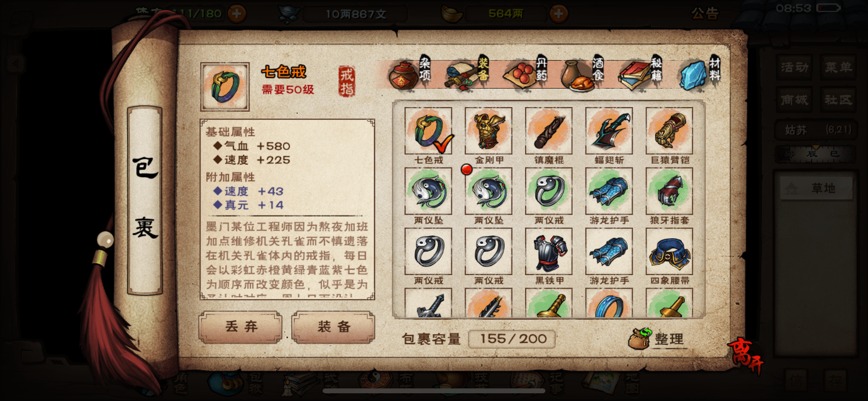Viewport: 868px width, 401px height.
Task: Open the 秘籍 manuals tab
Action: click(640, 74)
